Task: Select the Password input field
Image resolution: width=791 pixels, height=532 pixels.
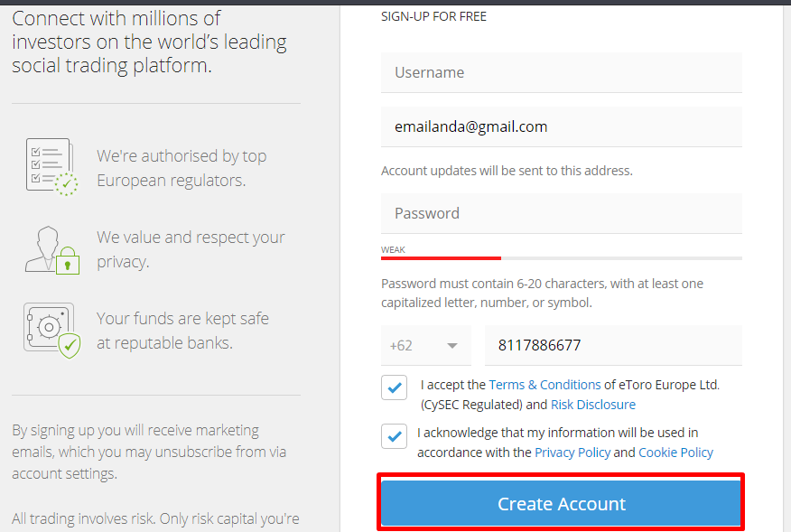Action: point(561,213)
